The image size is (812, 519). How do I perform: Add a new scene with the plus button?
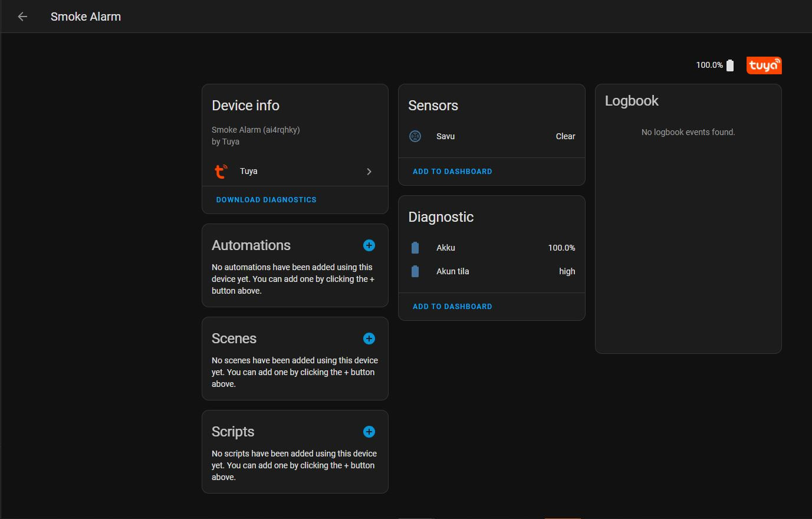coord(369,339)
